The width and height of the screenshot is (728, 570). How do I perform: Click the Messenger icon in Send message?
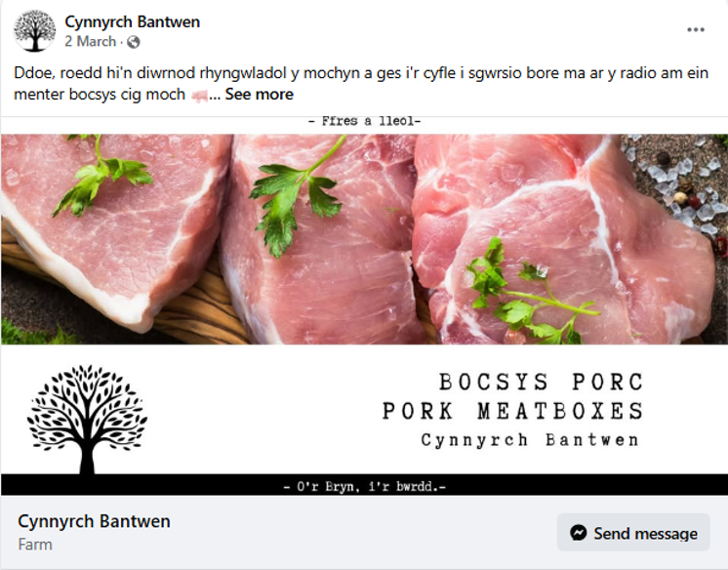pos(579,532)
